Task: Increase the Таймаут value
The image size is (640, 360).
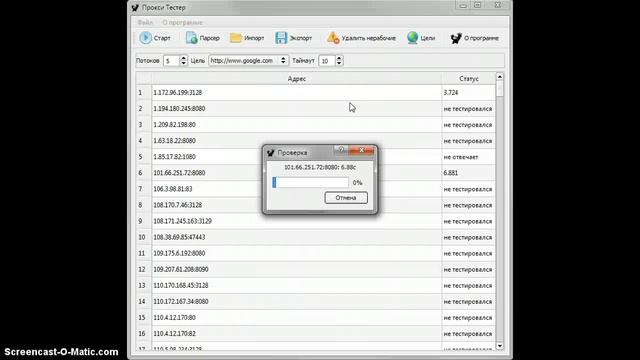Action: point(339,58)
